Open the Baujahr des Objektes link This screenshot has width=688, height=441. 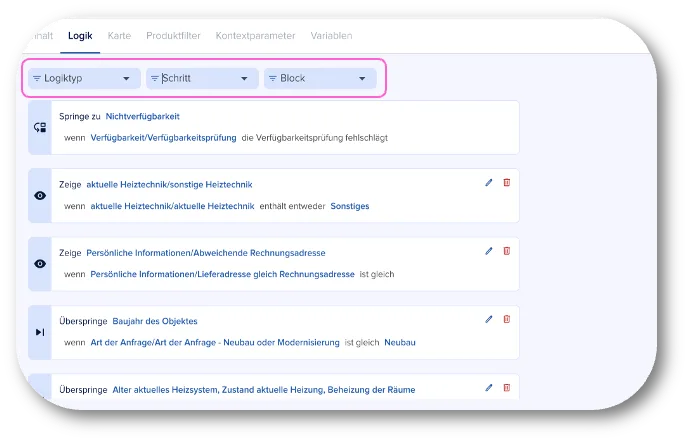coord(155,321)
